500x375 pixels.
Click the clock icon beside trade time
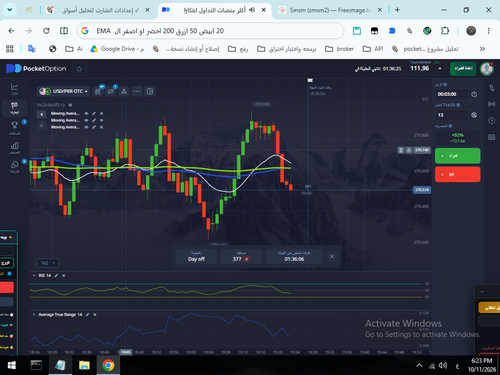click(474, 94)
